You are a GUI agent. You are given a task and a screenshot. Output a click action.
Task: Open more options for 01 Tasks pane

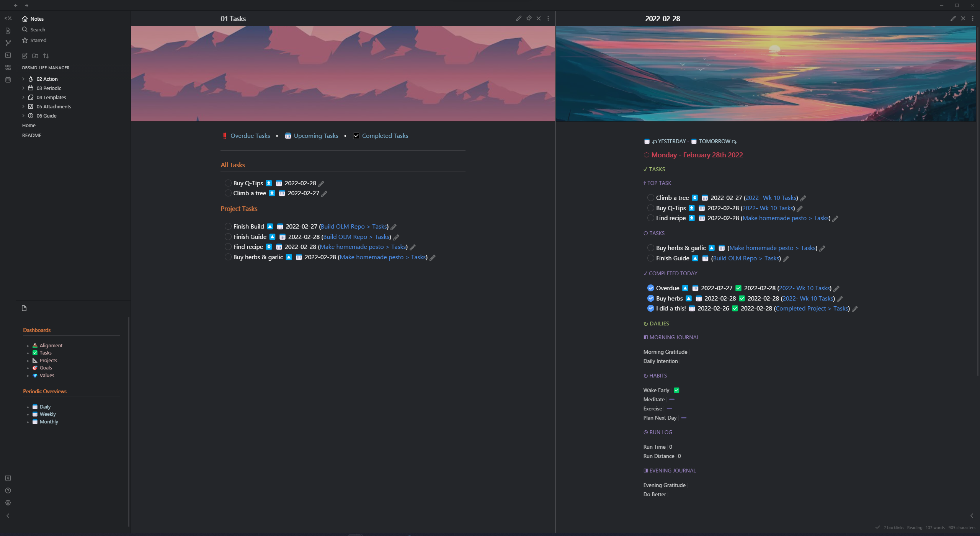click(x=548, y=18)
